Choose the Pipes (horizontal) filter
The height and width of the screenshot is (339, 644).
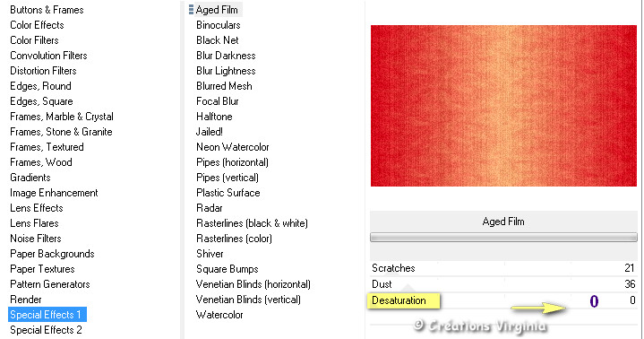pyautogui.click(x=232, y=162)
